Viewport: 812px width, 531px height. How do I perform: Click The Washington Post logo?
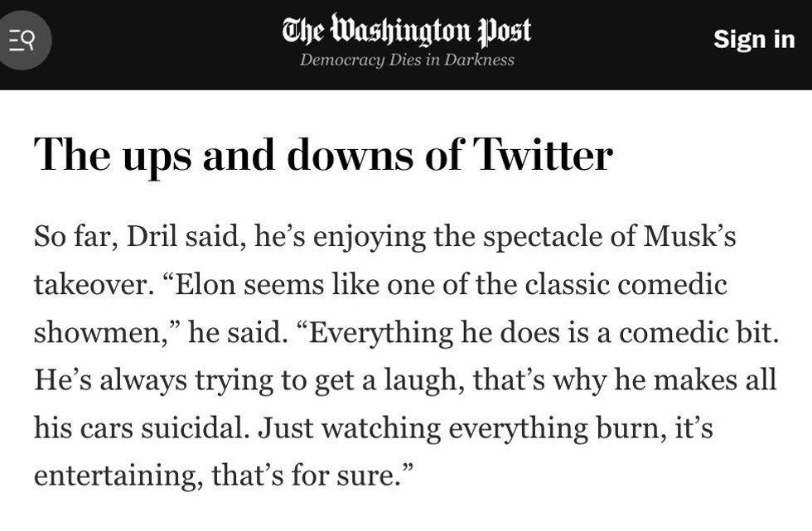coord(406,31)
